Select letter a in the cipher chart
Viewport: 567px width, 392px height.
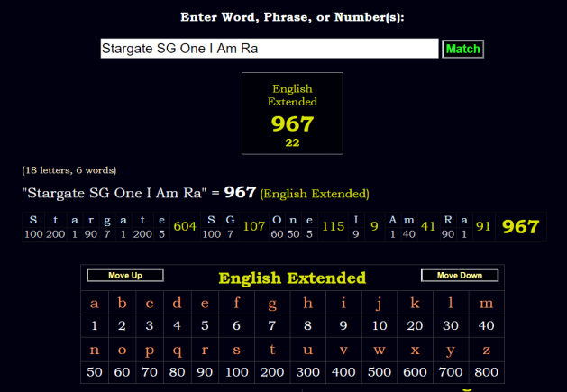coord(95,303)
